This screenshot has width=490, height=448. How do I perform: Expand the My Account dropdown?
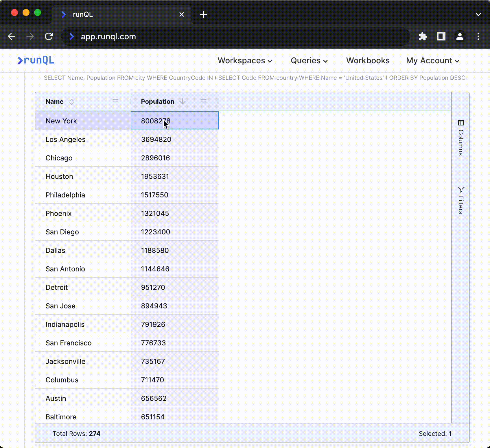432,61
